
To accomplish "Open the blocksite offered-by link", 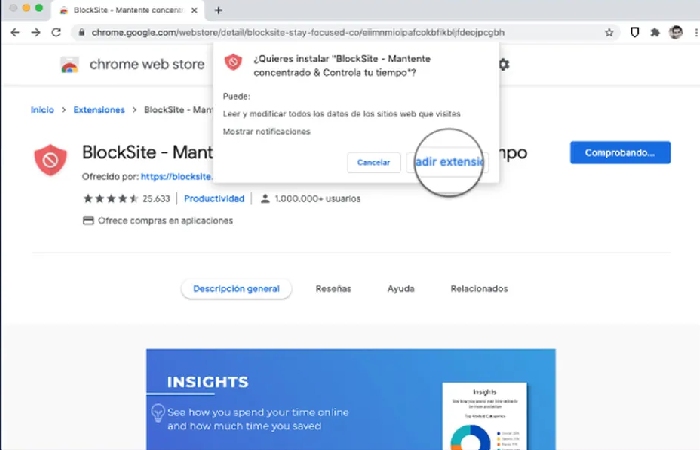I will (176, 177).
